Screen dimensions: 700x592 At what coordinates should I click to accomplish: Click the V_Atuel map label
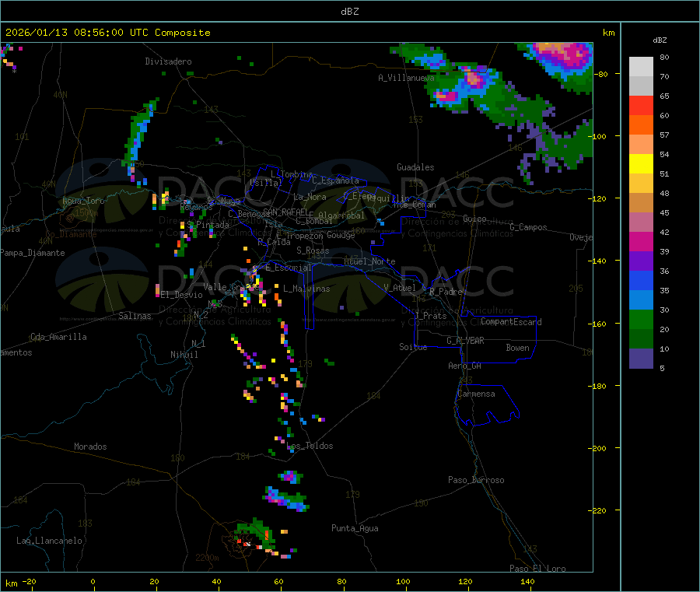click(x=400, y=288)
